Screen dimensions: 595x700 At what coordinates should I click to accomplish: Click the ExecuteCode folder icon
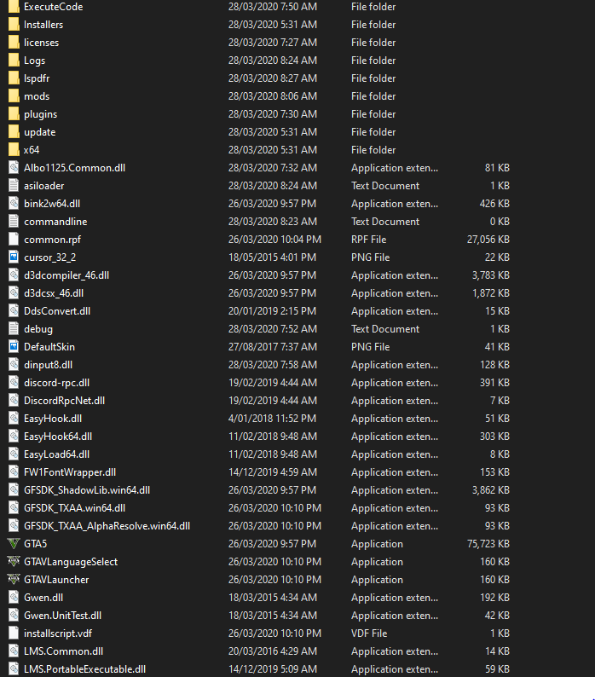pos(14,7)
